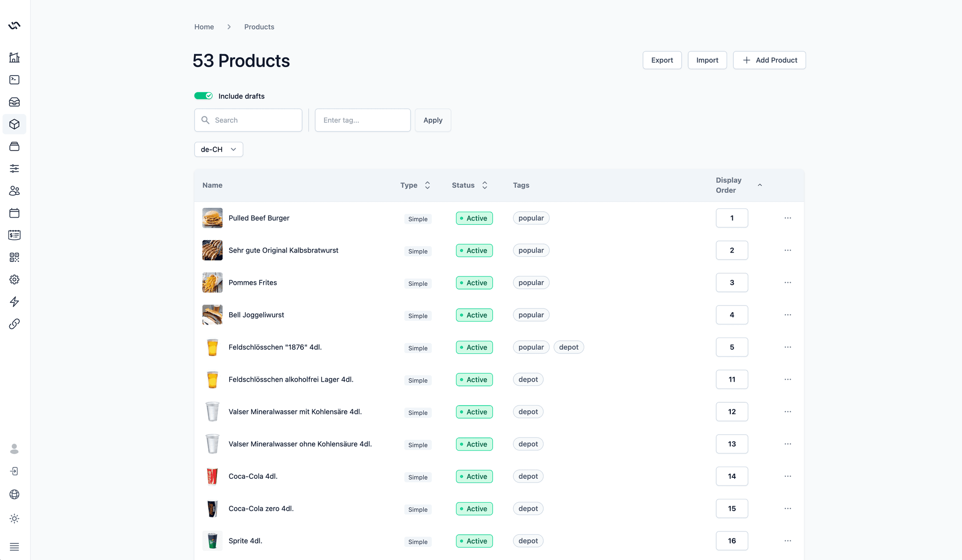This screenshot has height=560, width=962.
Task: Open the calendar icon in the sidebar
Action: click(x=14, y=213)
